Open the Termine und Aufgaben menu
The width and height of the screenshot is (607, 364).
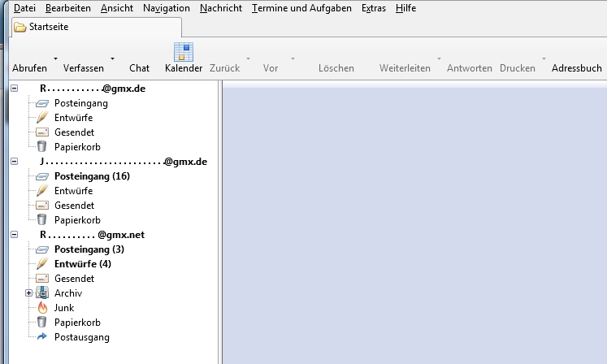point(301,8)
